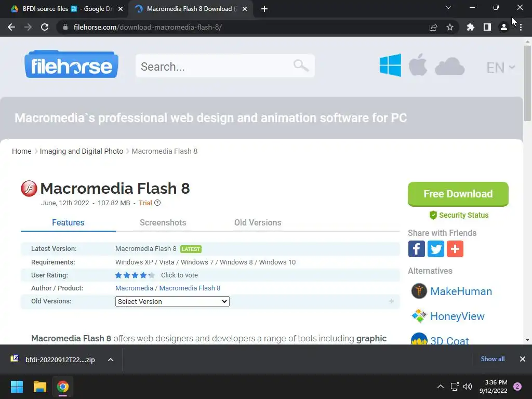Image resolution: width=532 pixels, height=399 pixels.
Task: Close the BFDI source files tab
Action: pyautogui.click(x=121, y=9)
